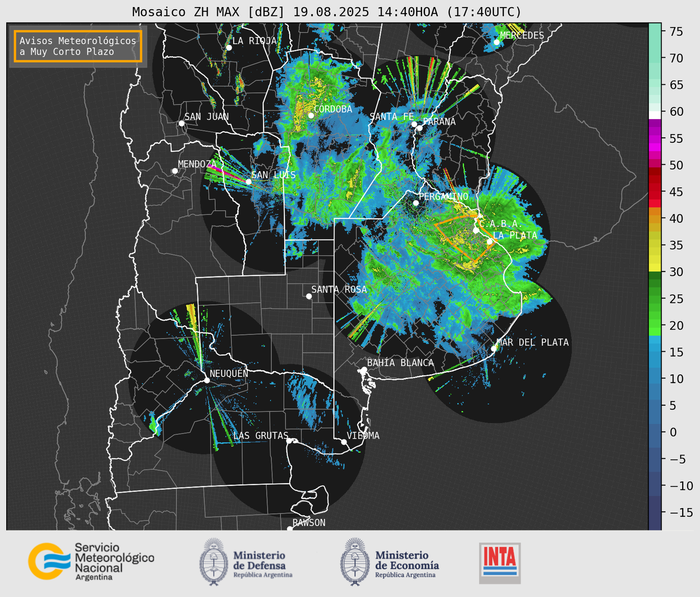Click the CORDOBA city marker dot
The height and width of the screenshot is (597, 700).
(311, 115)
